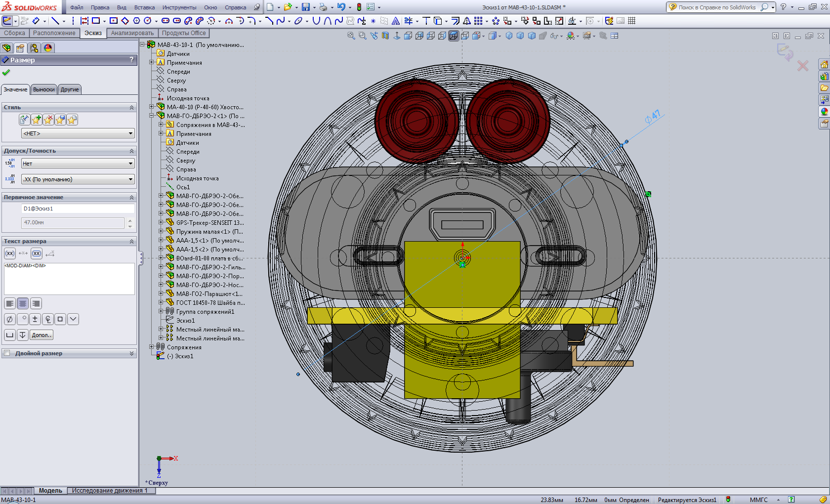Select the Corner Rectangle tool
Screen dimensions: 830x504
coord(96,21)
